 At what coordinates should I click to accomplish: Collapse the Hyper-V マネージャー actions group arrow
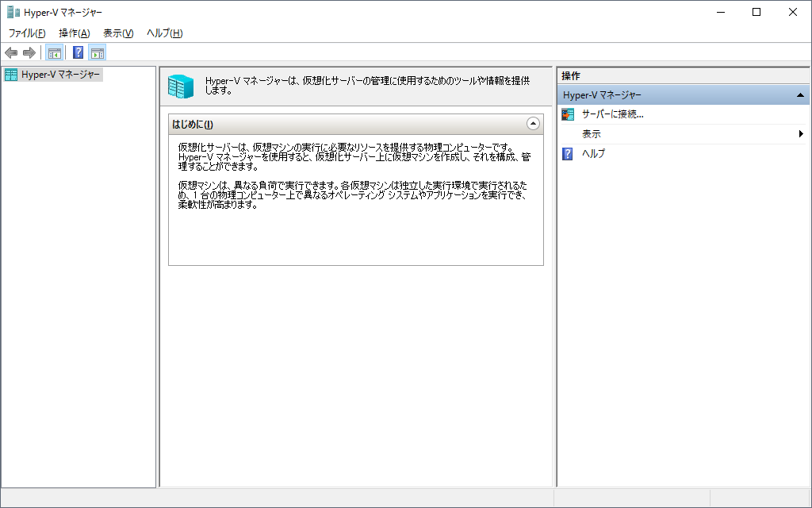pyautogui.click(x=800, y=95)
